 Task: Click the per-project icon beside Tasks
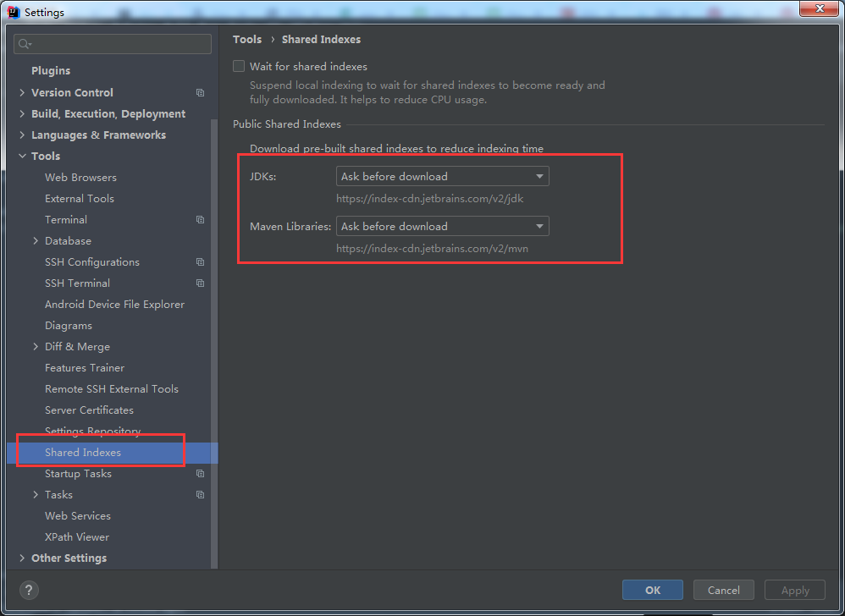click(x=200, y=494)
